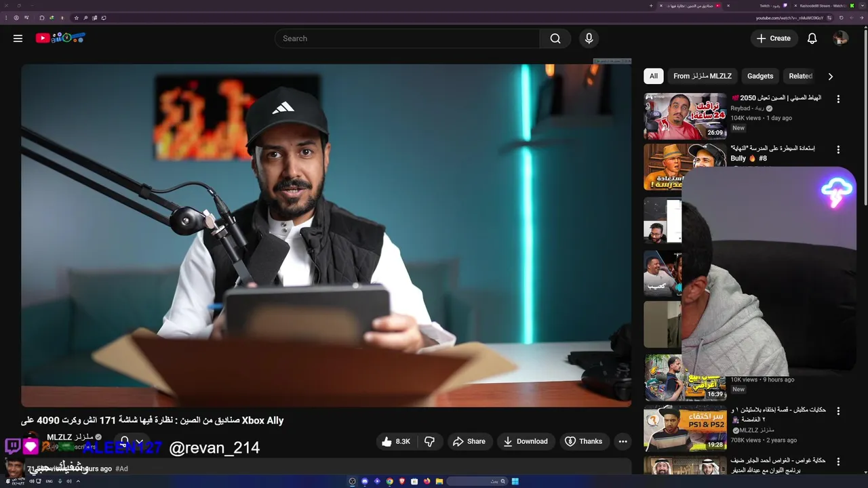
Task: Select the From MLZLZ filter chip
Action: (x=703, y=76)
